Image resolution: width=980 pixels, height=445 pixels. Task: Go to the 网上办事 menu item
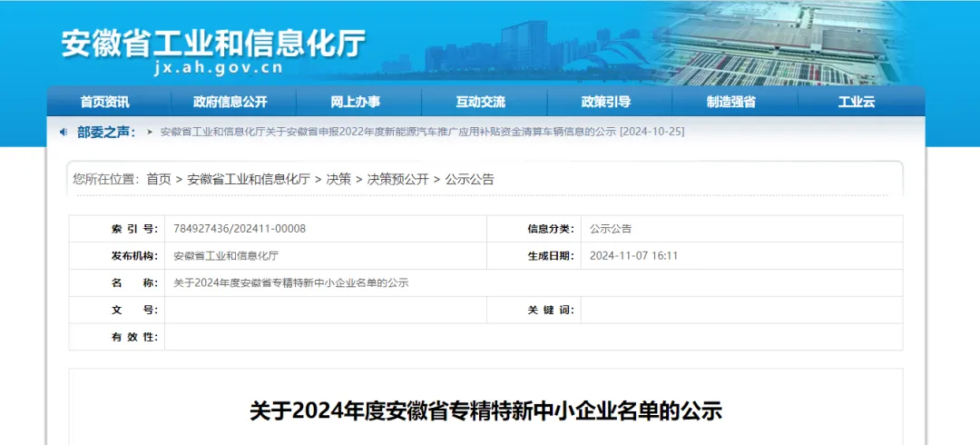point(356,102)
